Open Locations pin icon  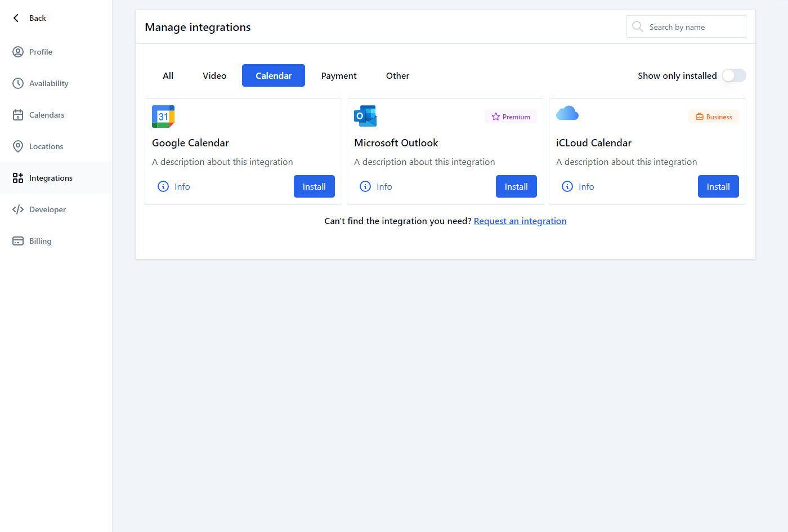tap(18, 146)
